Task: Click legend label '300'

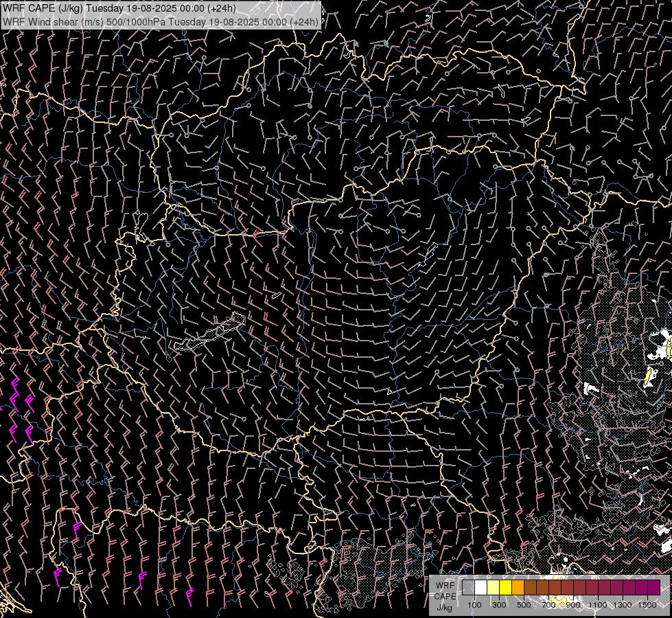Action: pyautogui.click(x=499, y=605)
